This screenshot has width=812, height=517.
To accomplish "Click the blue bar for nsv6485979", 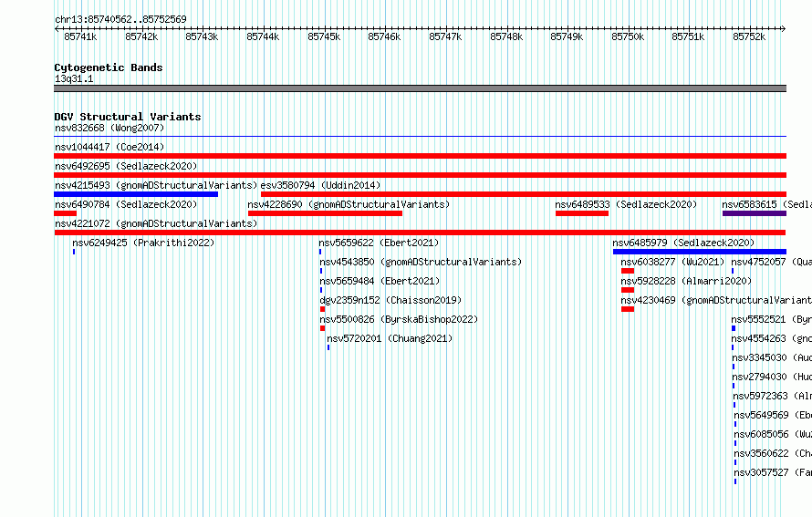I will (700, 252).
